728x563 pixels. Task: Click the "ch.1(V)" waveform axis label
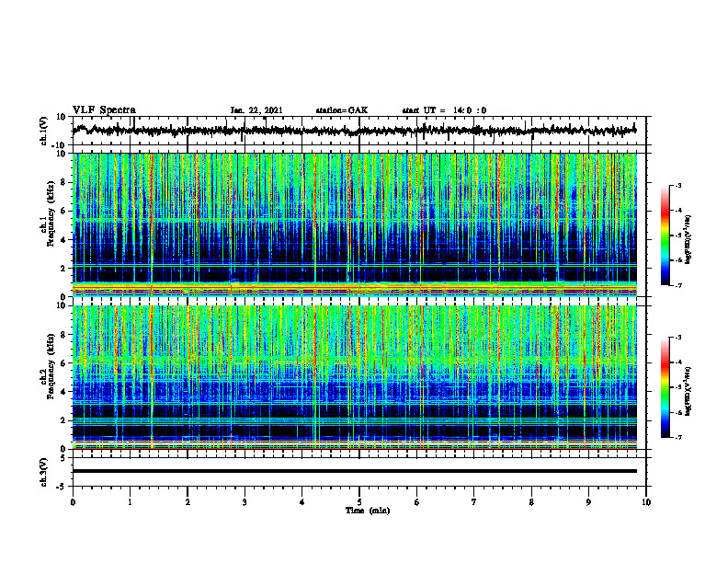click(x=44, y=131)
